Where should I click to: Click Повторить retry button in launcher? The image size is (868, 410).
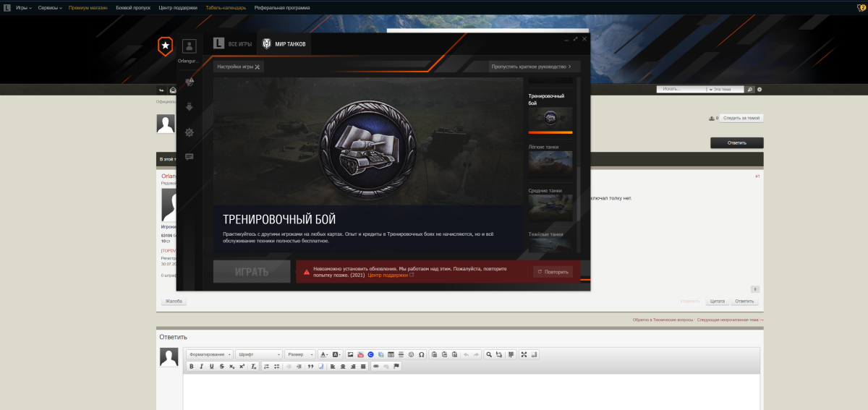(x=553, y=272)
